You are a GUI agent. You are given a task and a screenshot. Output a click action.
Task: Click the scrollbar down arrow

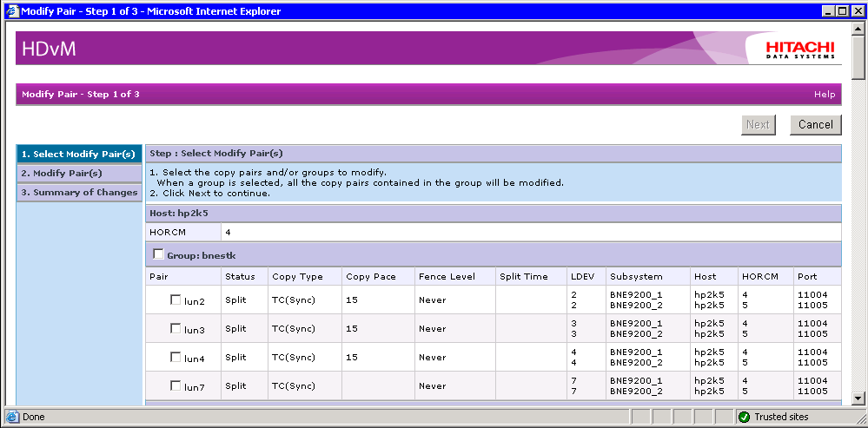858,398
